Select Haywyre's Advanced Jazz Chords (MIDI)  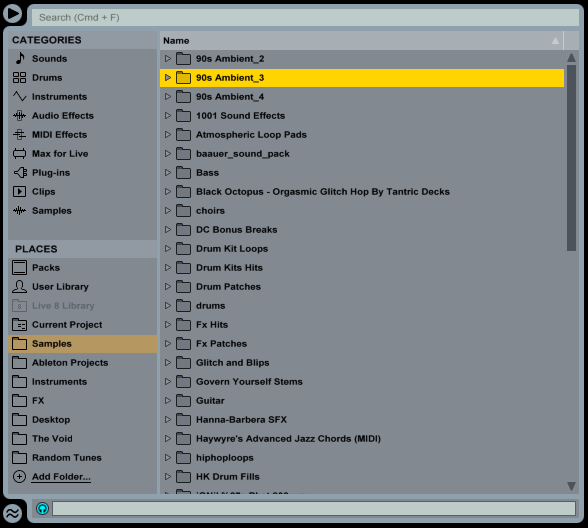click(362, 439)
